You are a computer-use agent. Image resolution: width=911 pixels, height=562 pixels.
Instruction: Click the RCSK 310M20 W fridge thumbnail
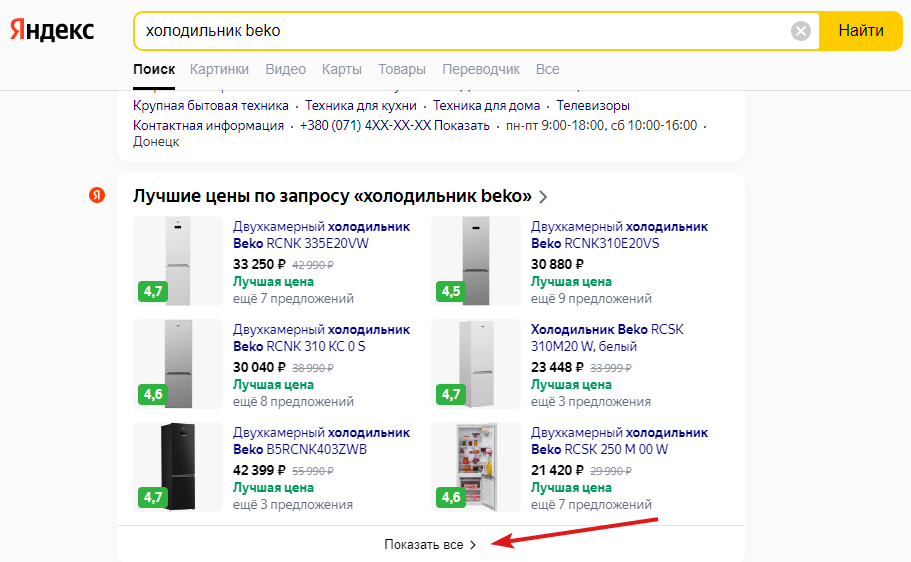[x=476, y=364]
